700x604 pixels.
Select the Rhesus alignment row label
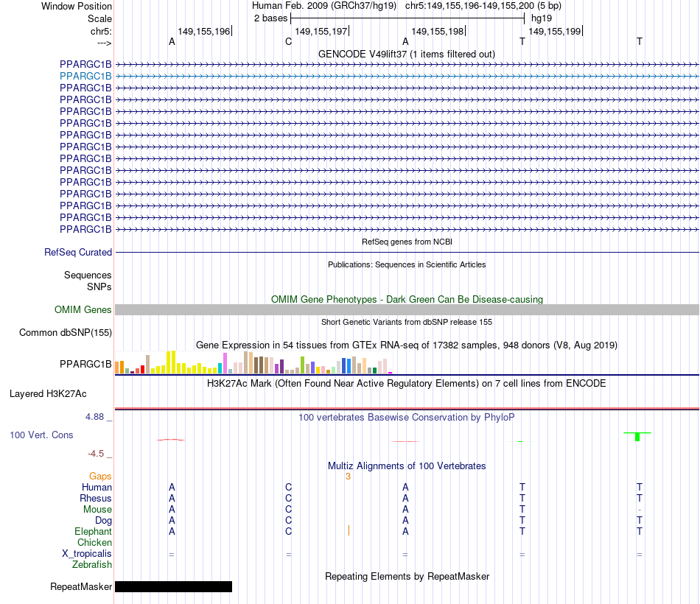pos(96,498)
